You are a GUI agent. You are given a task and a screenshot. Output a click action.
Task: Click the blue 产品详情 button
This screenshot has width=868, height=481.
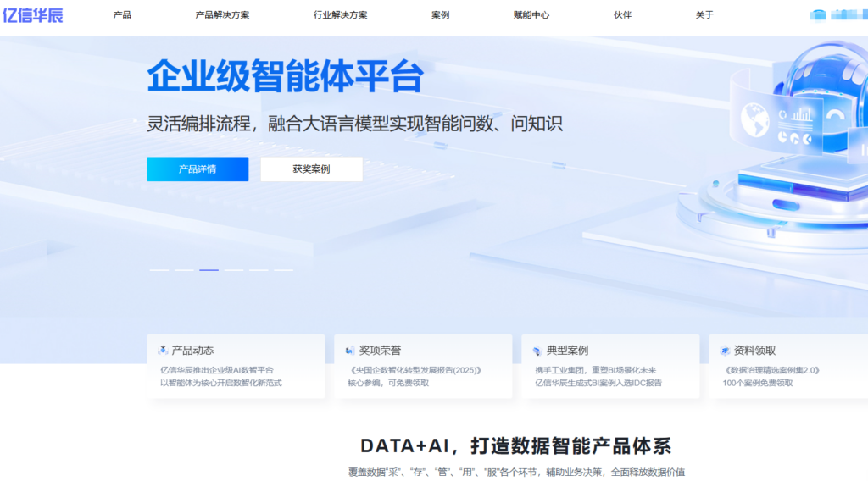click(x=198, y=169)
